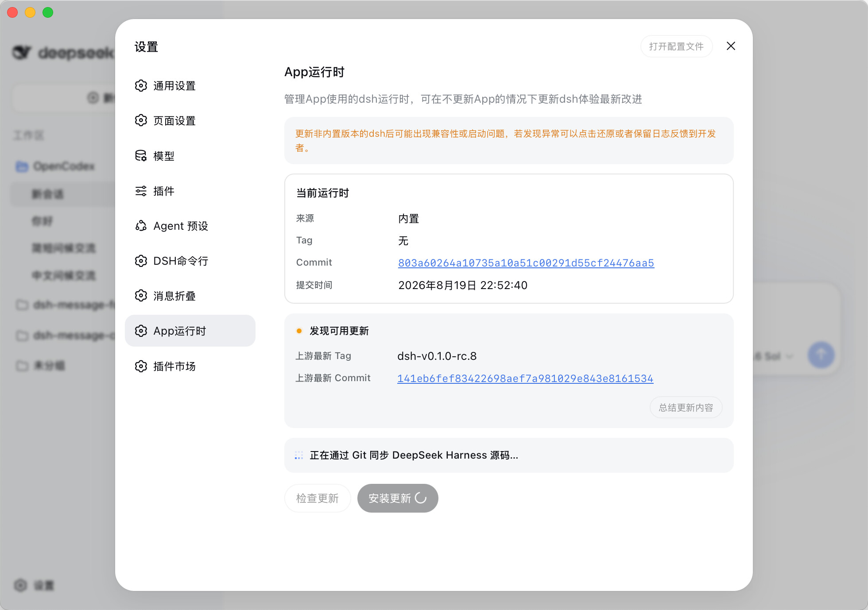Select the App运行时 sidebar tab
Image resolution: width=868 pixels, height=610 pixels.
190,331
